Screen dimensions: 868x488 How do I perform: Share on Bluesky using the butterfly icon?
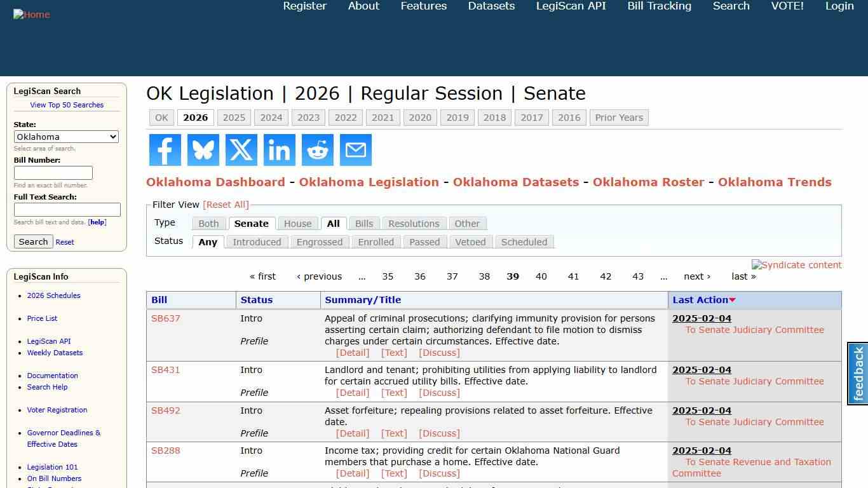coord(203,150)
